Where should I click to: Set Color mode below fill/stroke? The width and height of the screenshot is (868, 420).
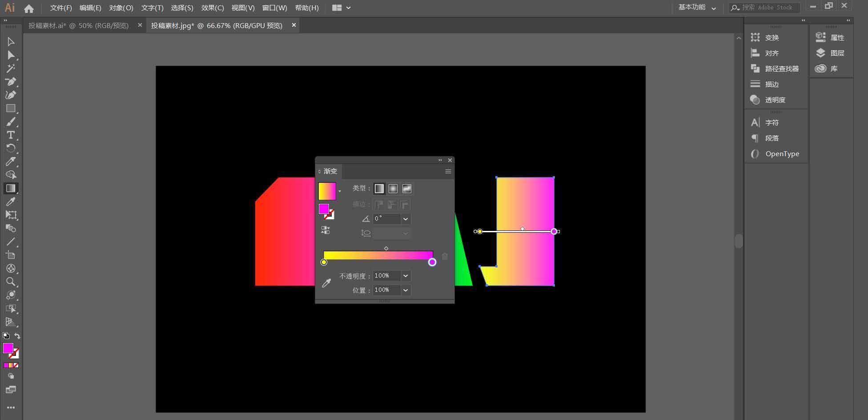tap(6, 365)
